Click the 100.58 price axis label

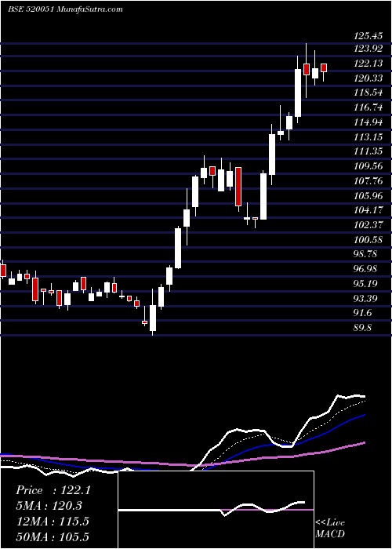pyautogui.click(x=368, y=240)
